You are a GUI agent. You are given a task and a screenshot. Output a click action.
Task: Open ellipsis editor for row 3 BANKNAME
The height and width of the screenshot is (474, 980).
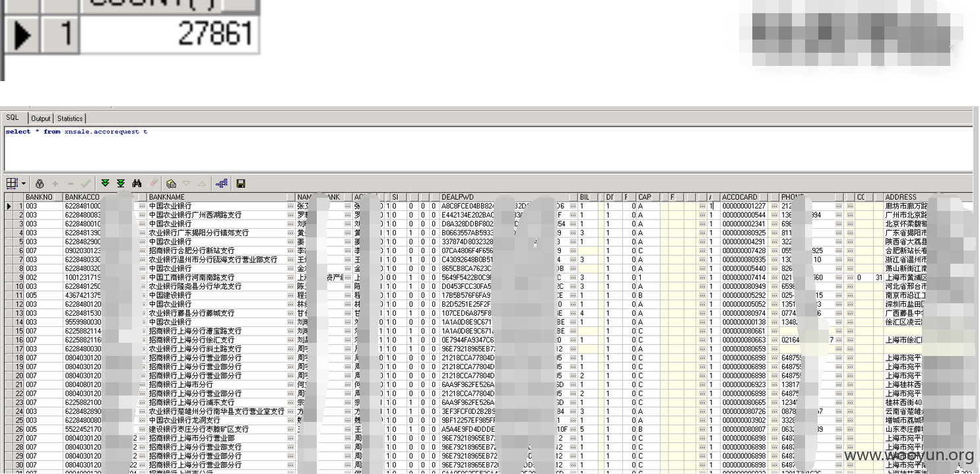(291, 224)
